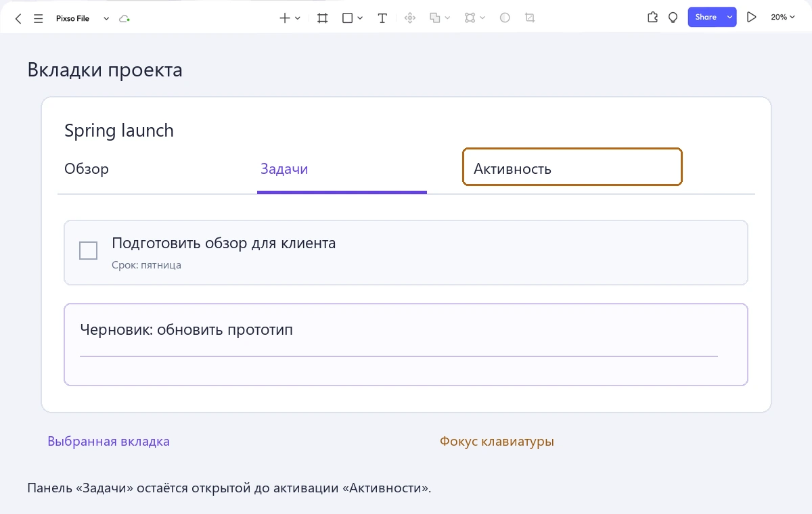Open the 20% zoom level dropdown
This screenshot has width=812, height=514.
tap(783, 18)
